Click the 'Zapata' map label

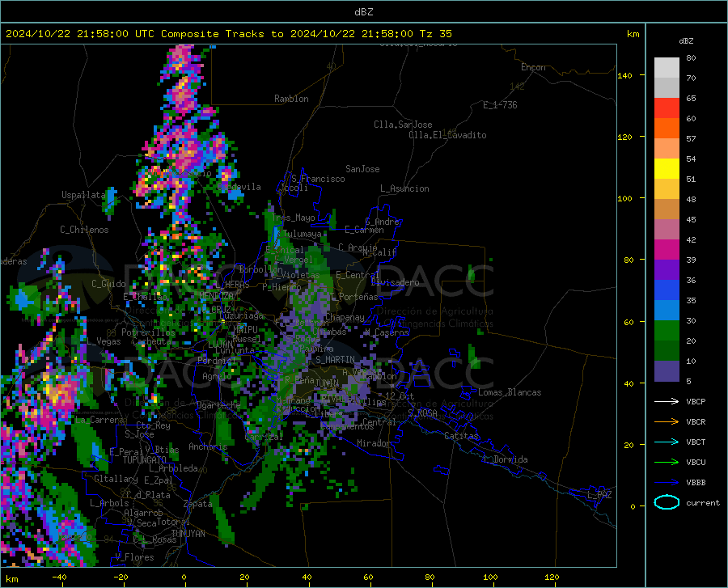[x=198, y=504]
